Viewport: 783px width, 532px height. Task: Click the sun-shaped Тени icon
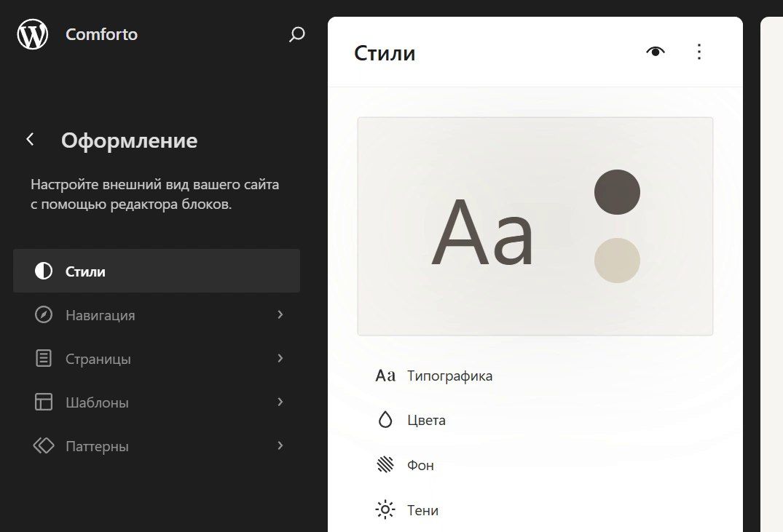[x=385, y=509]
